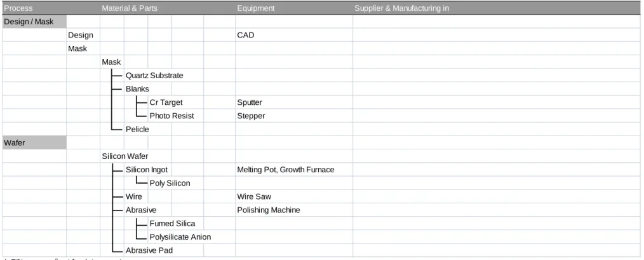The width and height of the screenshot is (644, 260).
Task: Click the Photo Resist entry
Action: point(171,116)
